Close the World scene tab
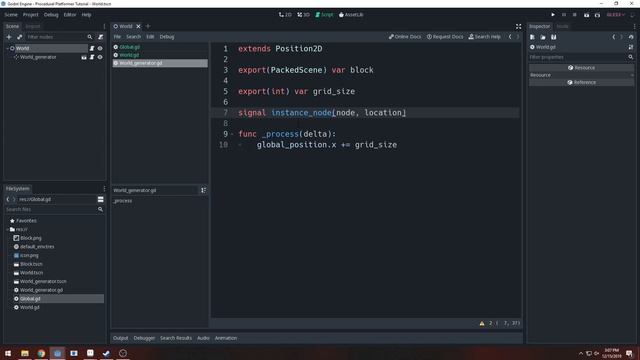The image size is (640, 360). tap(138, 26)
